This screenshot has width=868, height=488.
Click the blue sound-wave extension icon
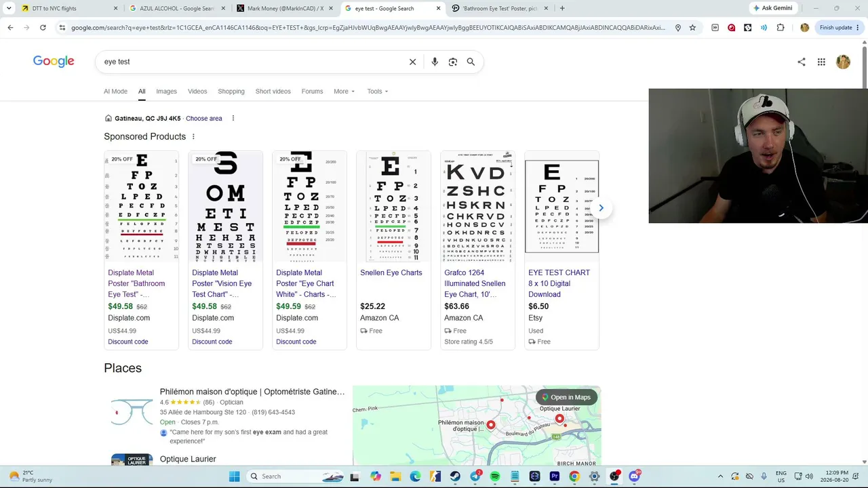(x=764, y=28)
